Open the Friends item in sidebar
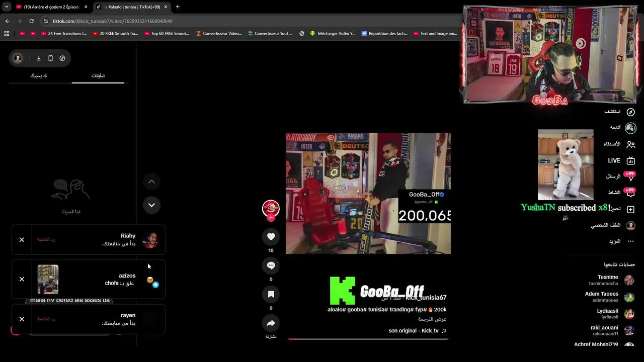The height and width of the screenshot is (362, 644). (619, 144)
